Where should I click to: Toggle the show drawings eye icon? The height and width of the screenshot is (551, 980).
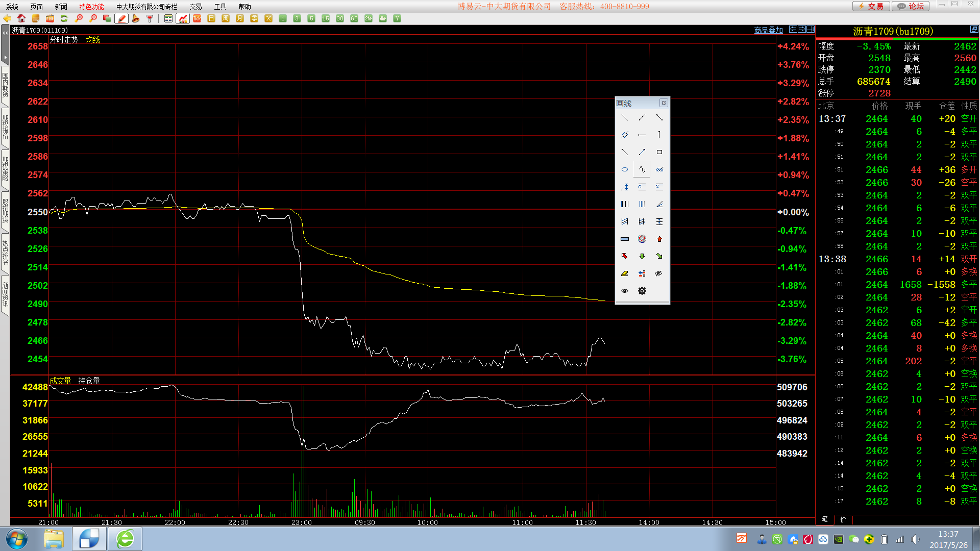[624, 291]
